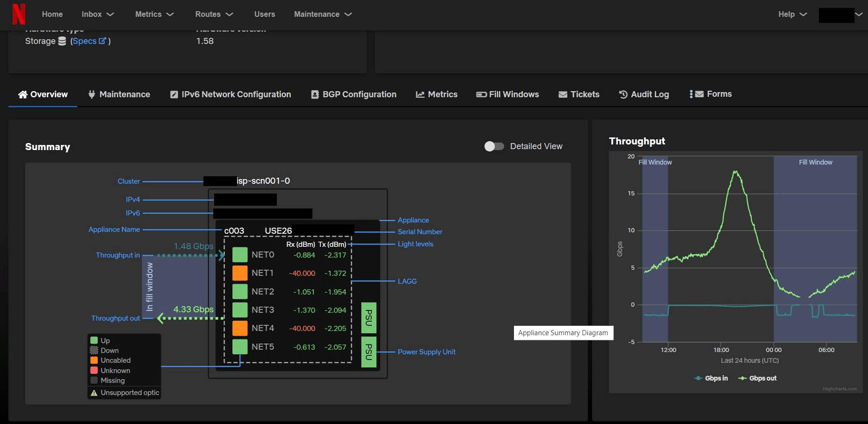Click the battery icon on Fill Windows tab
Viewport: 868px width, 424px height.
(481, 94)
